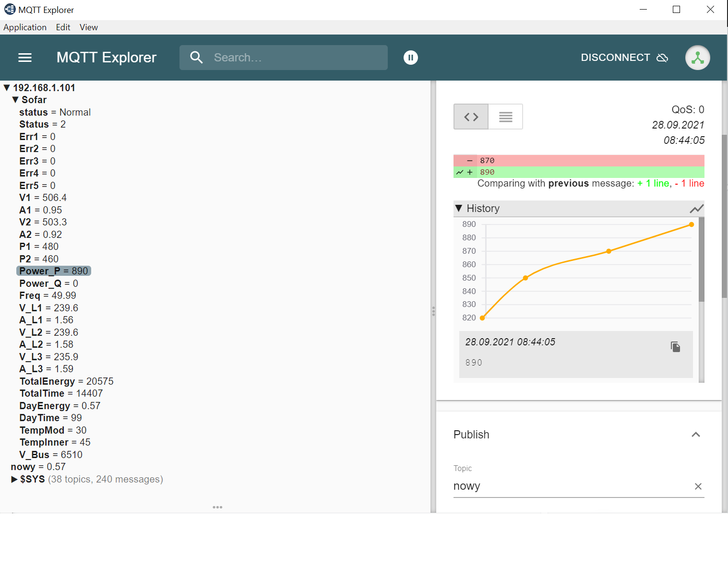Viewport: 728px width, 566px height.
Task: Click the 870 data point on chart
Action: (x=609, y=251)
